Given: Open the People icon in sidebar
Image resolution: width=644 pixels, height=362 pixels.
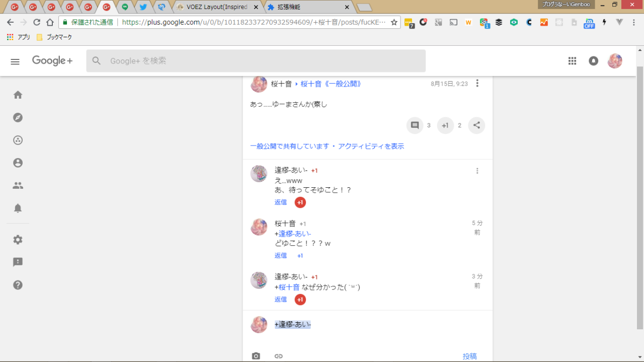Looking at the screenshot, I should [x=18, y=185].
